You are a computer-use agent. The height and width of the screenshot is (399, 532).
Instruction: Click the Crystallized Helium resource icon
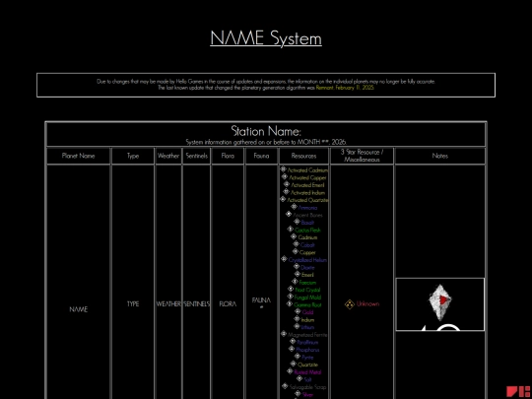pos(285,259)
